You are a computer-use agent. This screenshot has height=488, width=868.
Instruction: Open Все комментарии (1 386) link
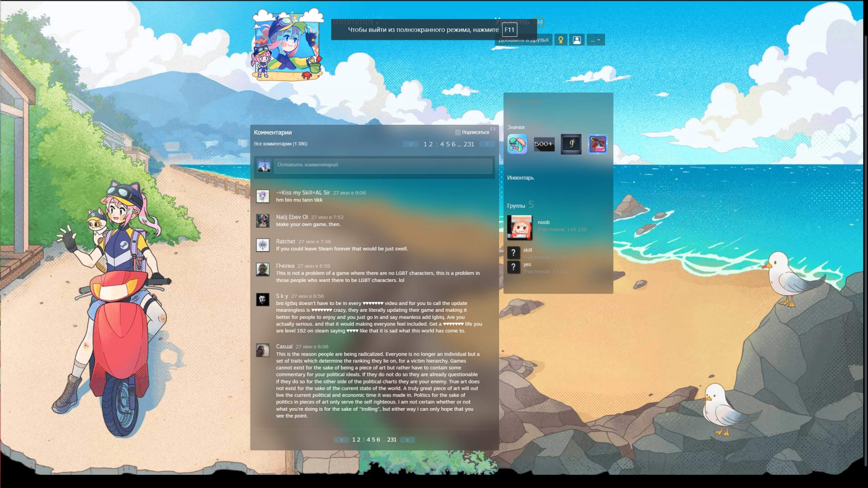280,144
